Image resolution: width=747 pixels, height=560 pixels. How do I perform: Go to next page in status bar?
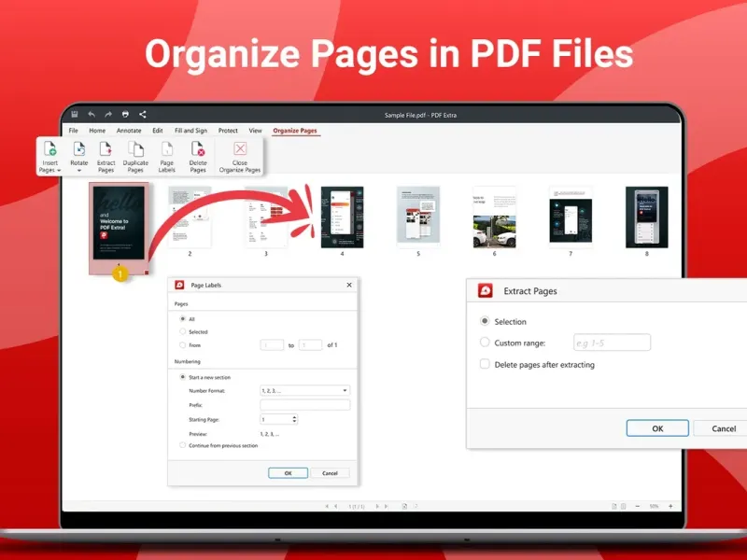coord(377,506)
